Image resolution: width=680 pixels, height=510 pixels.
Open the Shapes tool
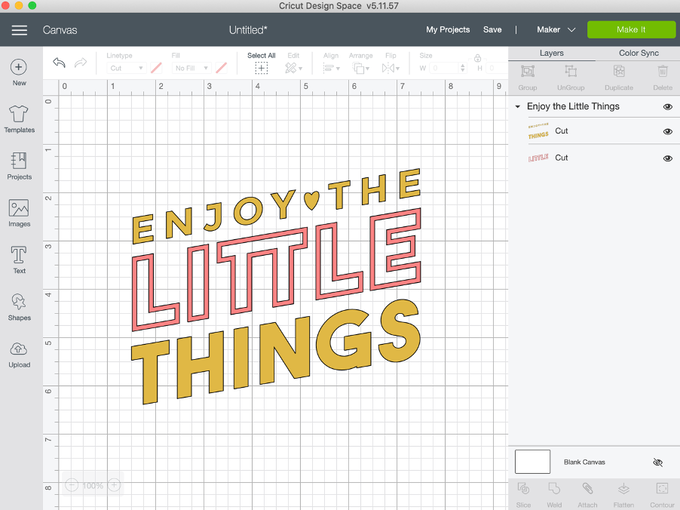pyautogui.click(x=19, y=306)
